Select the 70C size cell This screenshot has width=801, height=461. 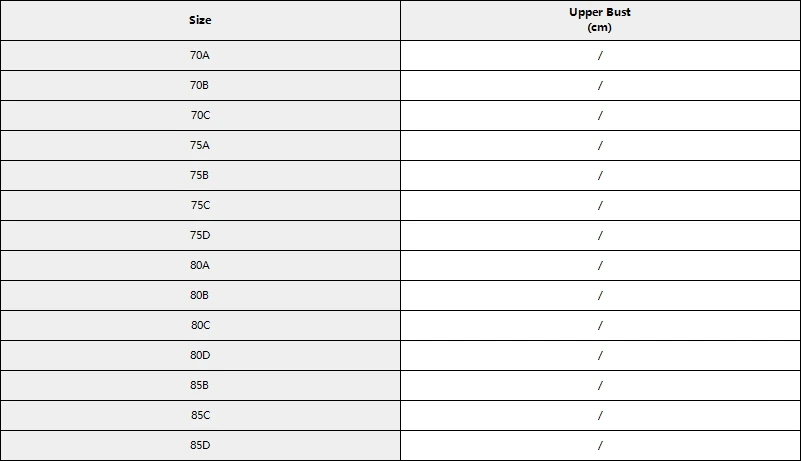click(x=200, y=116)
